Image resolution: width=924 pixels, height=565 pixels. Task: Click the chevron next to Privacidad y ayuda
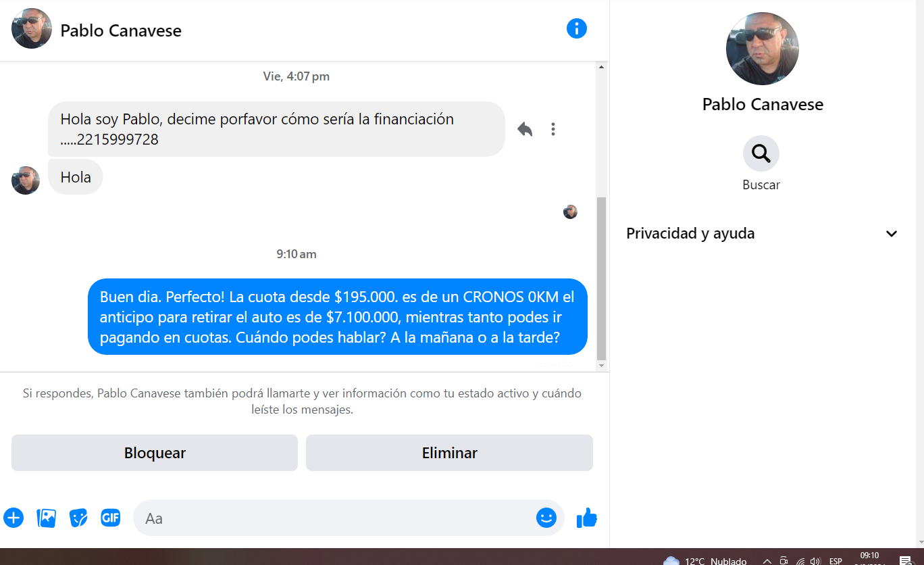click(892, 234)
